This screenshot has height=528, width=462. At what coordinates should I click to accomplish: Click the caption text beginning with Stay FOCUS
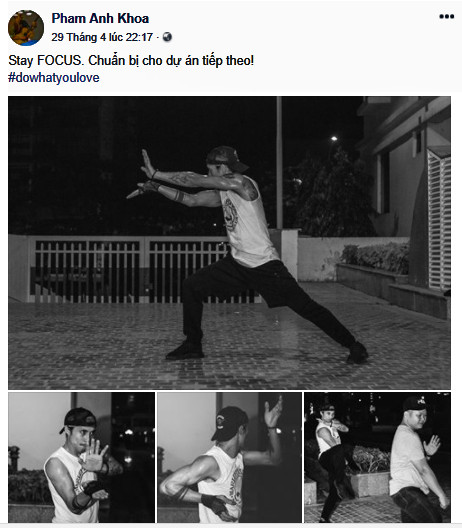[131, 61]
